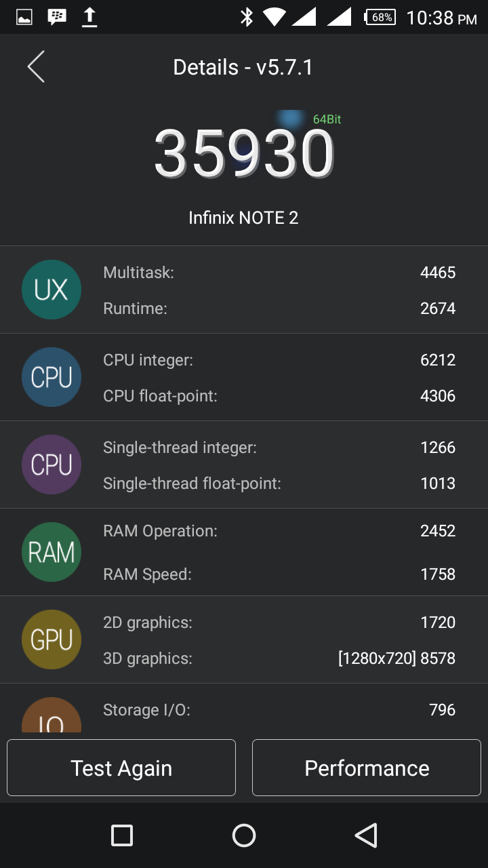Select the yellow GPU category icon
Image resolution: width=488 pixels, height=868 pixels.
tap(52, 639)
